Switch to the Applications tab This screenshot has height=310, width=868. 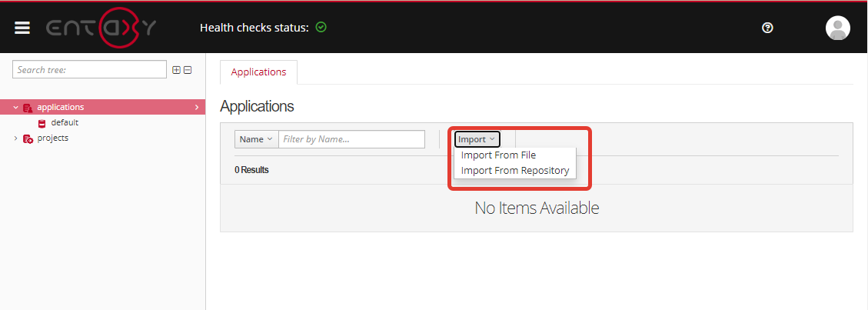(x=258, y=72)
